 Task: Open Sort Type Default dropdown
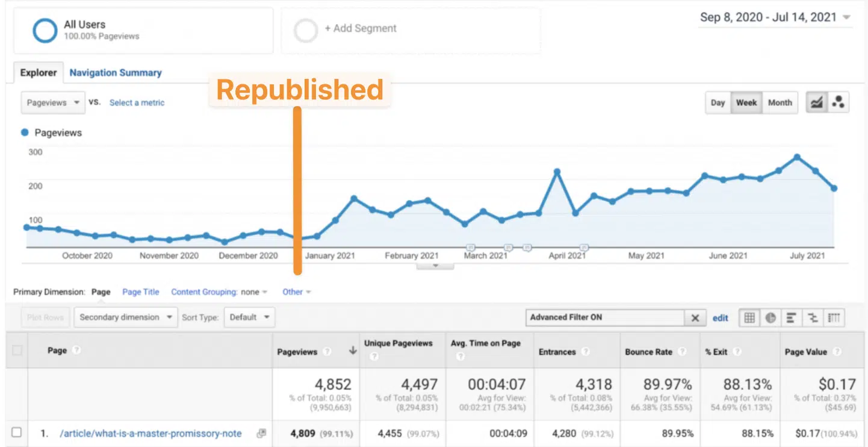249,317
